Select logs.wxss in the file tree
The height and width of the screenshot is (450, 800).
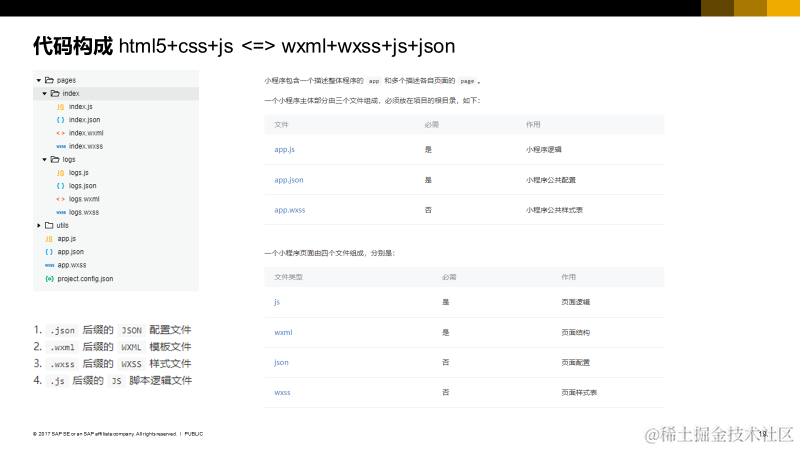[84, 212]
